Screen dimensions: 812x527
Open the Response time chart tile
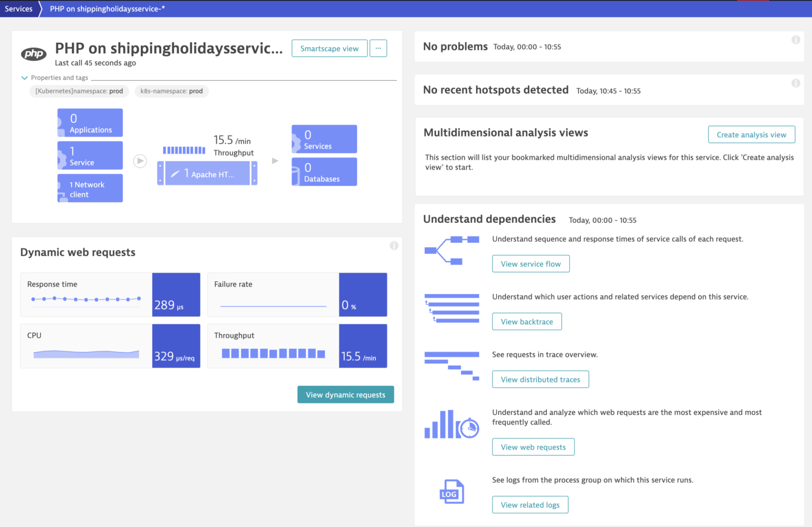tap(110, 295)
